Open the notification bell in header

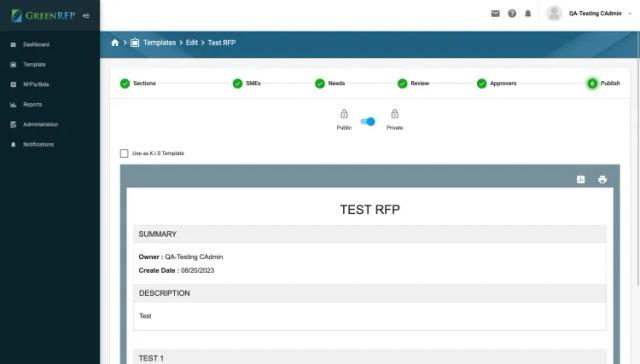click(x=528, y=13)
